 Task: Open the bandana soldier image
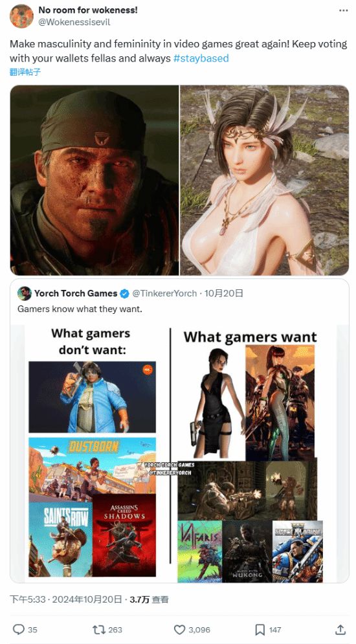(95, 181)
